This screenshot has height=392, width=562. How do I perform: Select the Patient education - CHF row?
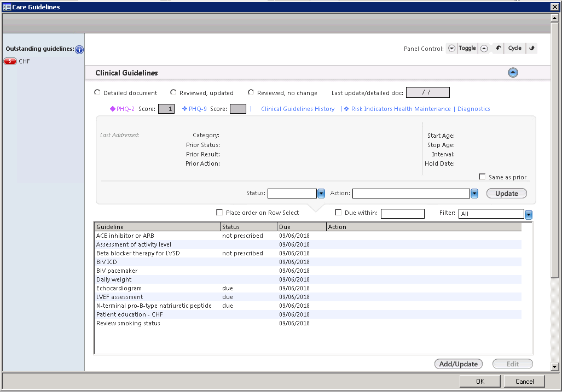[x=308, y=314]
